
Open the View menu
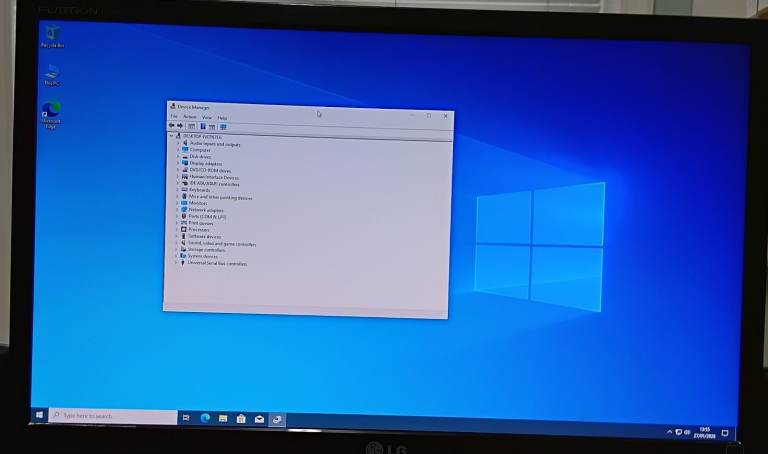(x=206, y=117)
